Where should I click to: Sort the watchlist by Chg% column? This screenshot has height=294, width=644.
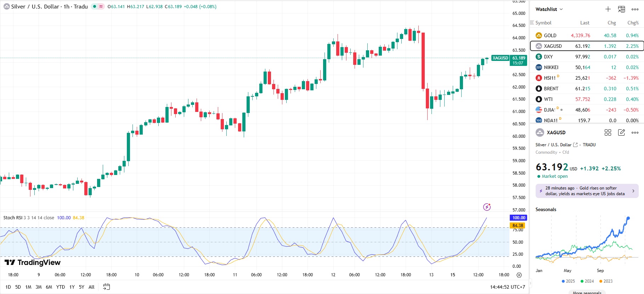click(x=633, y=23)
